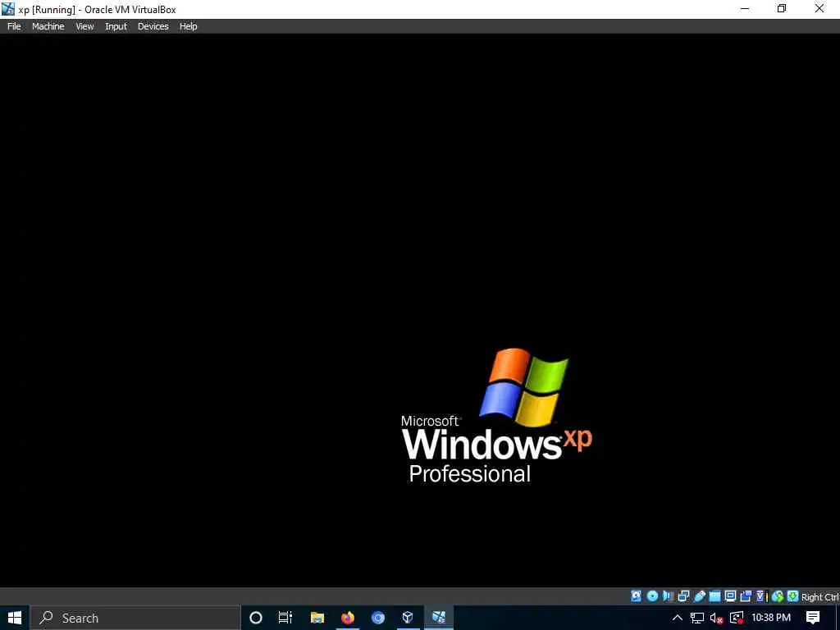The height and width of the screenshot is (630, 840).
Task: Open VirtualBox Manager from the taskbar
Action: tap(409, 618)
